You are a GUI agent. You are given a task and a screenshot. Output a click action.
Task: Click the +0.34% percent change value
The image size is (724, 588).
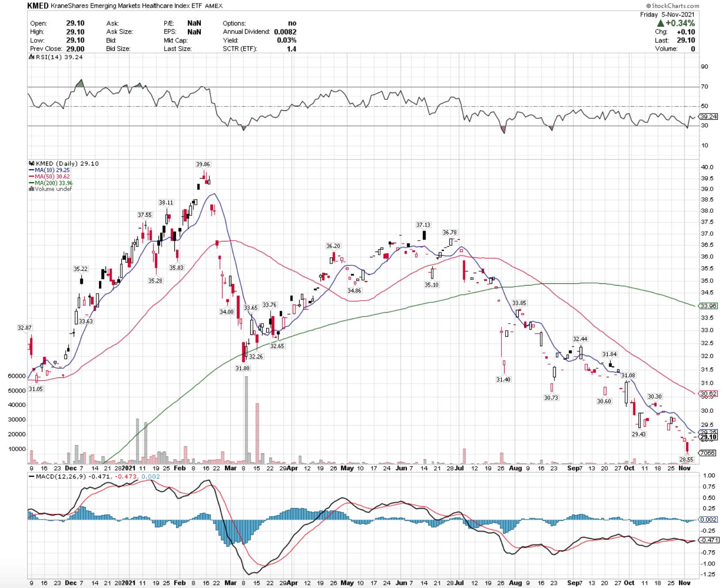click(x=680, y=23)
